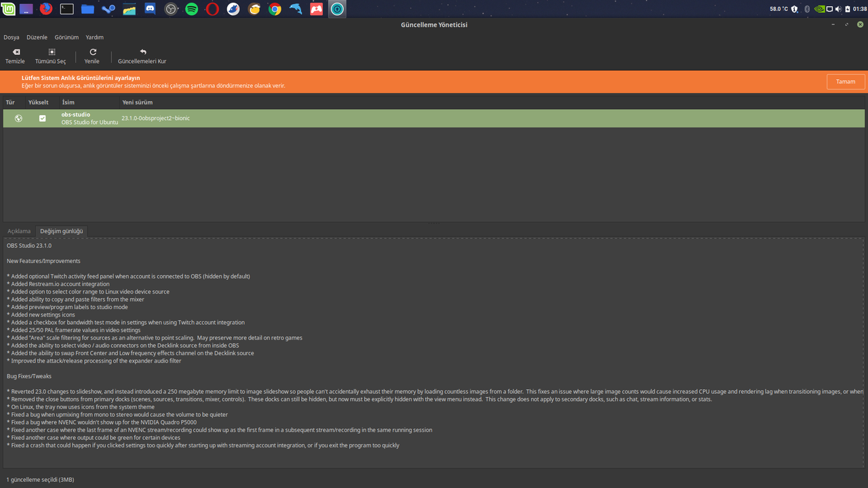Click the '1 güncelleme seçildi (3MB)' status text

tap(40, 480)
